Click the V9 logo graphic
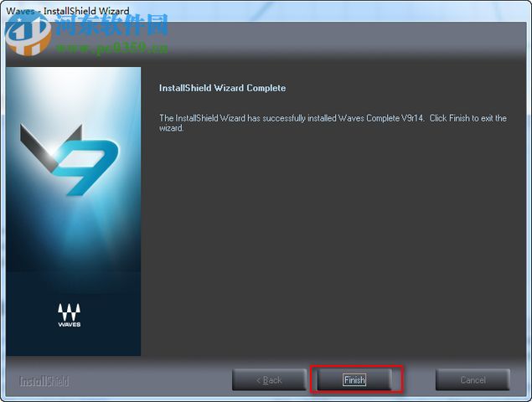This screenshot has height=402, width=532. pos(70,159)
